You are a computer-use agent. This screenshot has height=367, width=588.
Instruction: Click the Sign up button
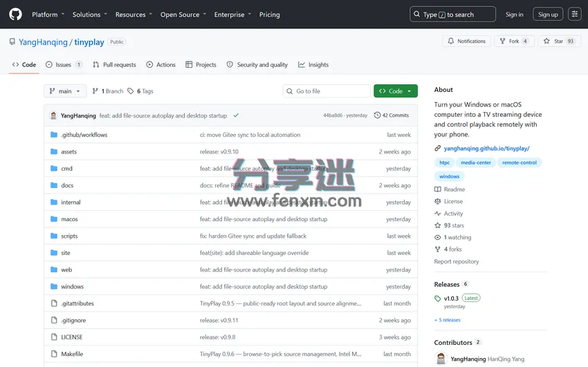[x=548, y=15]
